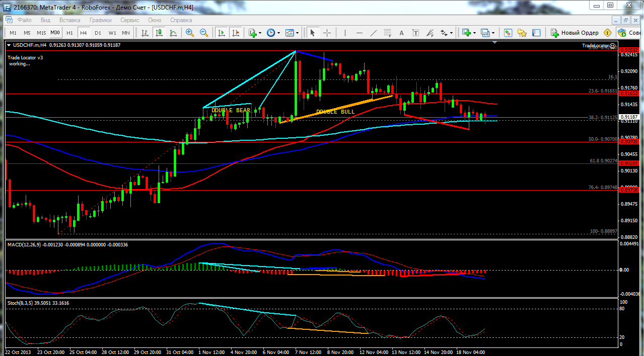
Task: Open the Вставка menu
Action: coord(69,20)
